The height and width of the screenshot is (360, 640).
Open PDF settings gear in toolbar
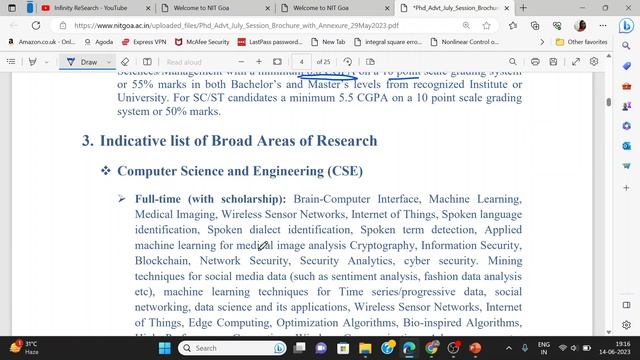(x=594, y=62)
